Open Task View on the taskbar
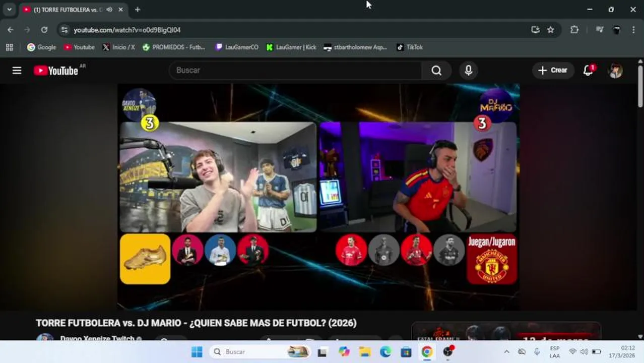This screenshot has width=644, height=363. 322,352
